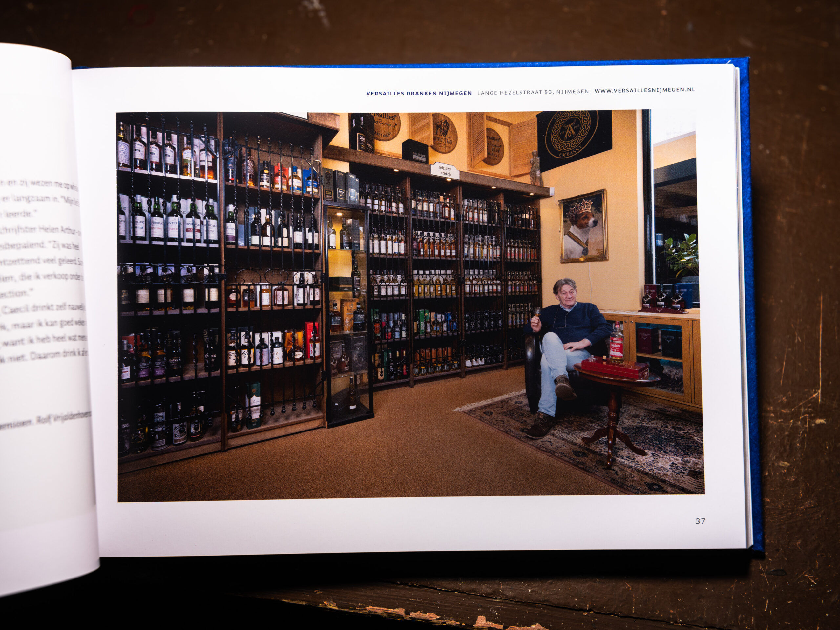This screenshot has width=840, height=630.
Task: Click the Versailles Dranken Nijmegen heading
Action: click(x=419, y=93)
